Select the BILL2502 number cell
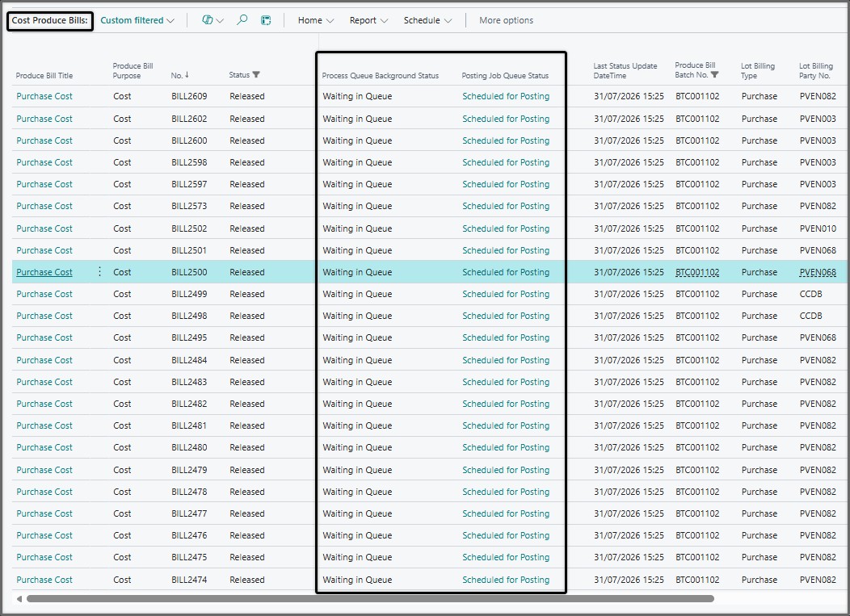The image size is (850, 616). pos(189,228)
